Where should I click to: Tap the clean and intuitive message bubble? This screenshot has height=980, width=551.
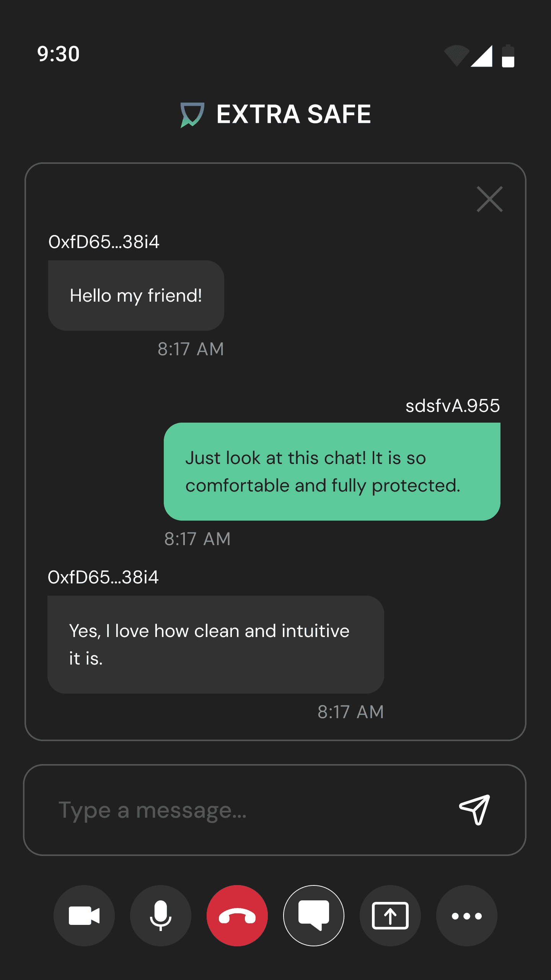(x=216, y=645)
